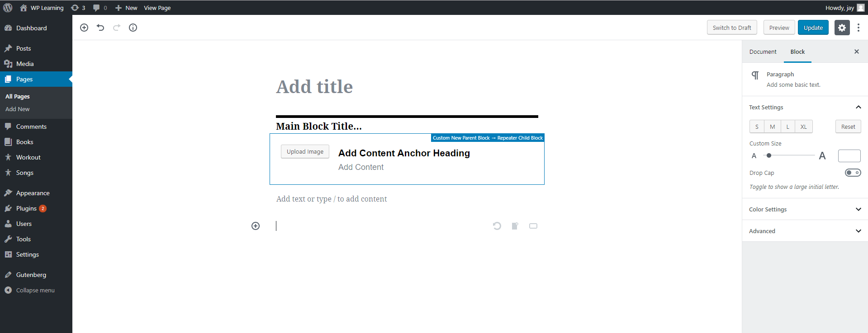Image resolution: width=868 pixels, height=333 pixels.
Task: Click the Update button
Action: click(813, 28)
